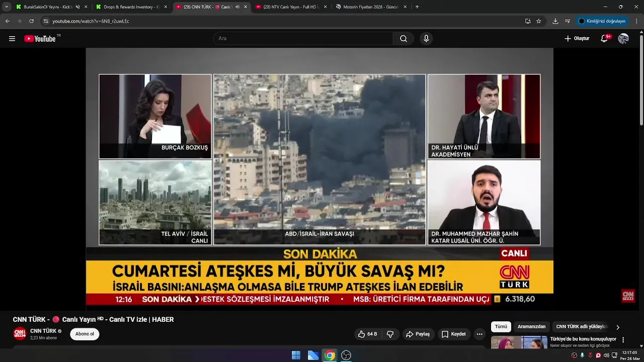The height and width of the screenshot is (362, 644).
Task: View site information icon in address bar
Action: tap(46, 21)
